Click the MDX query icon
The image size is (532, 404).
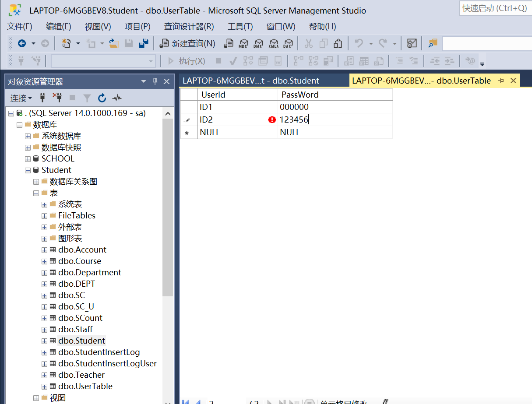pos(243,43)
